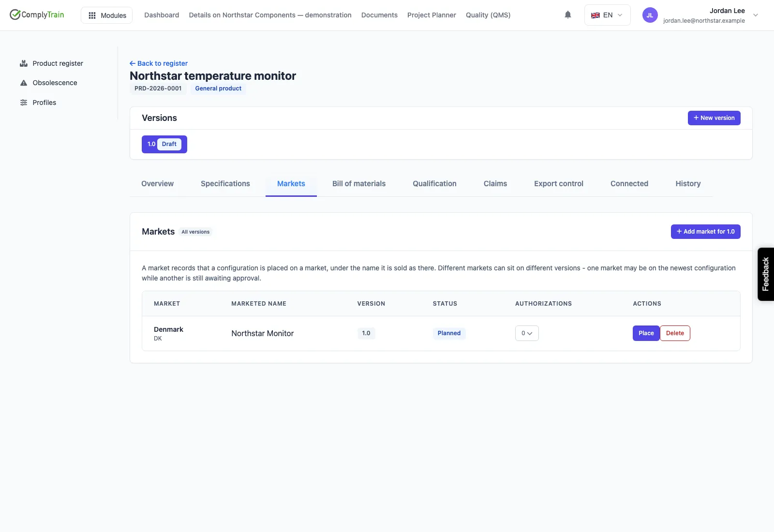Switch to the Connected tab
Screen dimensions: 774x532
click(629, 184)
